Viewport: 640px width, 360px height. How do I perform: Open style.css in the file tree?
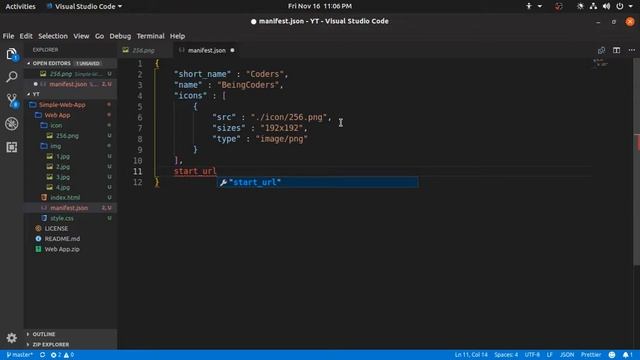click(x=70, y=218)
